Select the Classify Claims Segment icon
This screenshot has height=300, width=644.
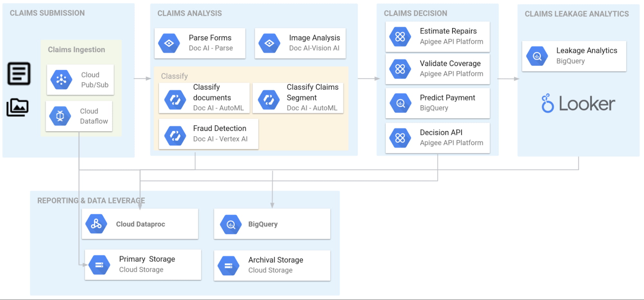coord(269,100)
